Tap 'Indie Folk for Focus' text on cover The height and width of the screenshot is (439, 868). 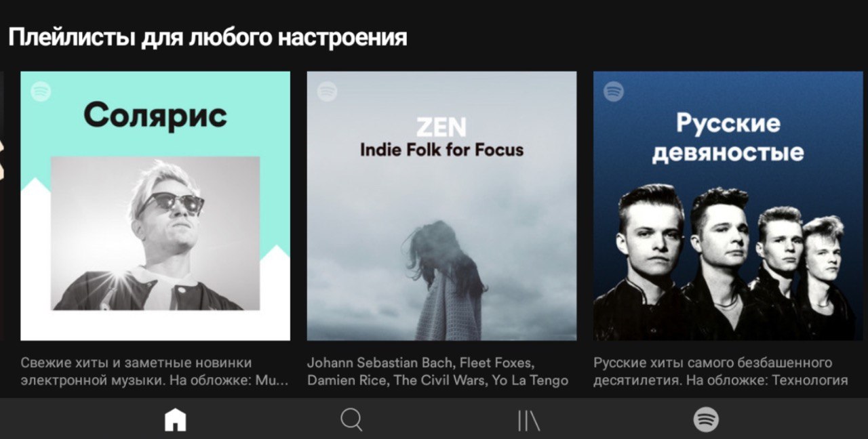(x=441, y=150)
